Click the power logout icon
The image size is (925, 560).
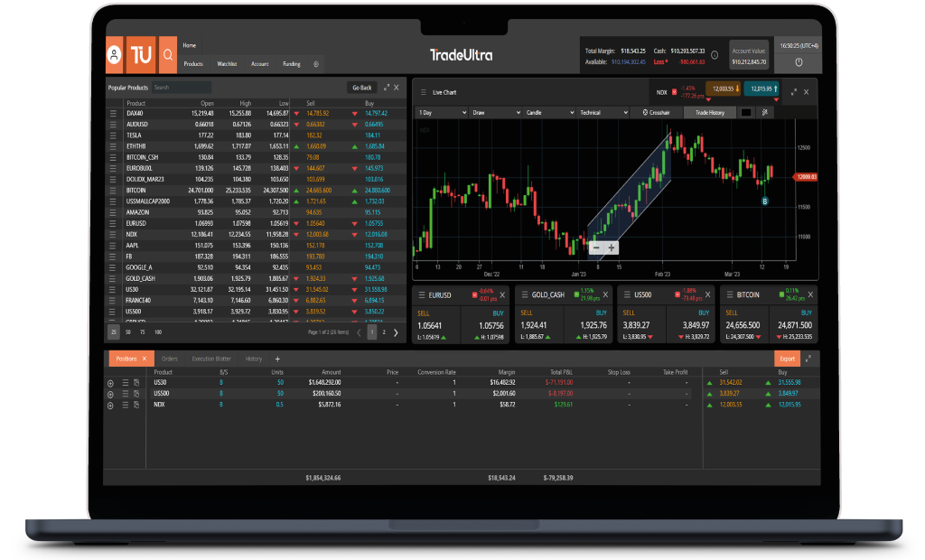(x=799, y=62)
